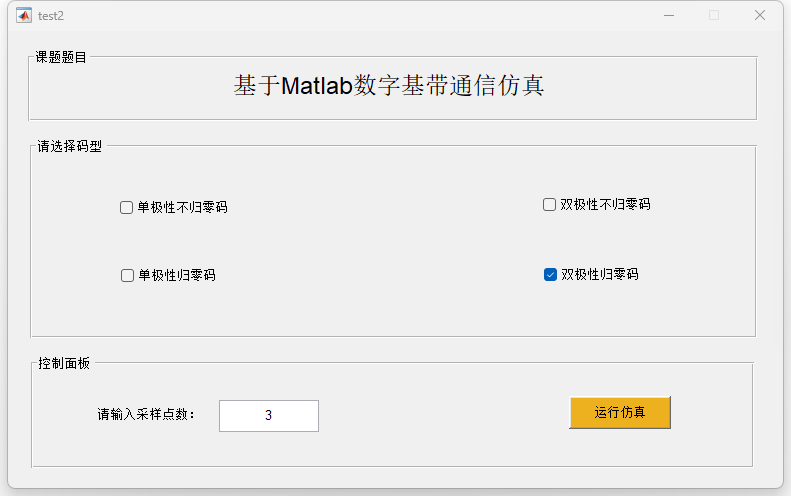The image size is (791, 496).
Task: Click the 单极性归零码 label text
Action: (x=176, y=276)
